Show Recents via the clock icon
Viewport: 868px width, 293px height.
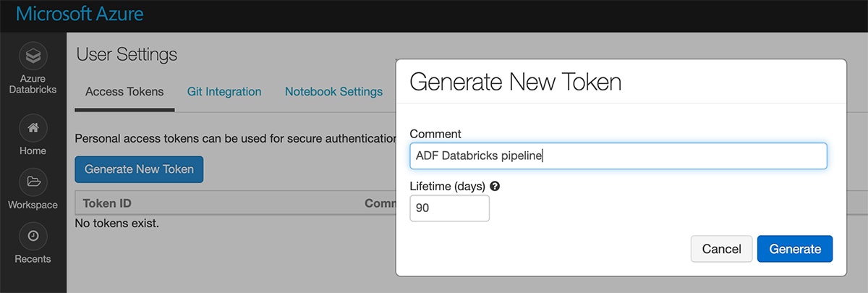[33, 236]
